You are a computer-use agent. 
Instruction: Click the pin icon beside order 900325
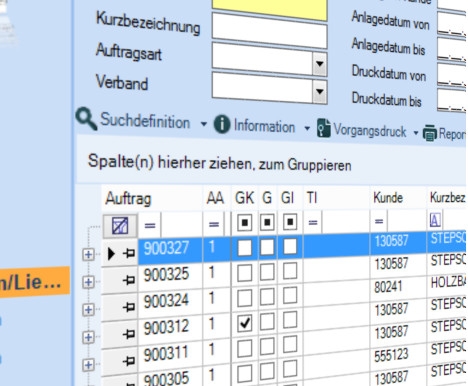point(129,280)
